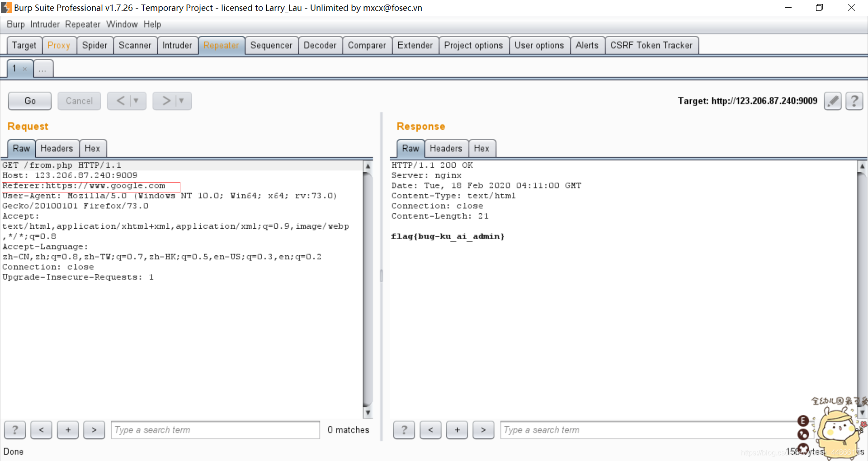Click the Host header line in request
868x461 pixels.
70,175
